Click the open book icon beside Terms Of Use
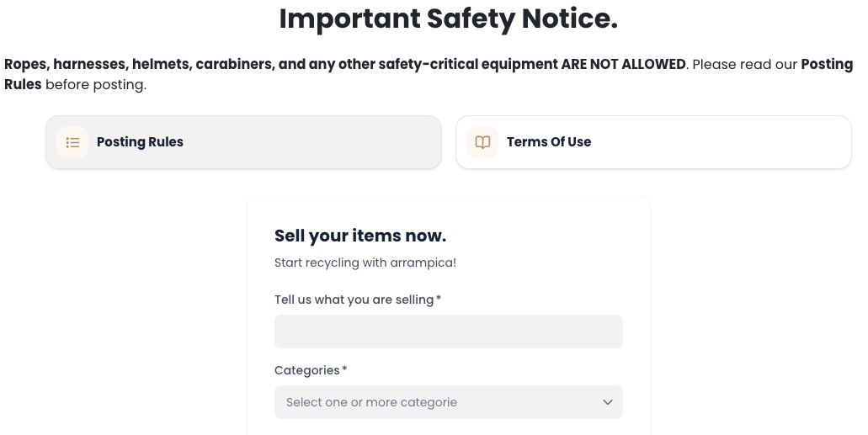Image resolution: width=868 pixels, height=435 pixels. pyautogui.click(x=482, y=142)
